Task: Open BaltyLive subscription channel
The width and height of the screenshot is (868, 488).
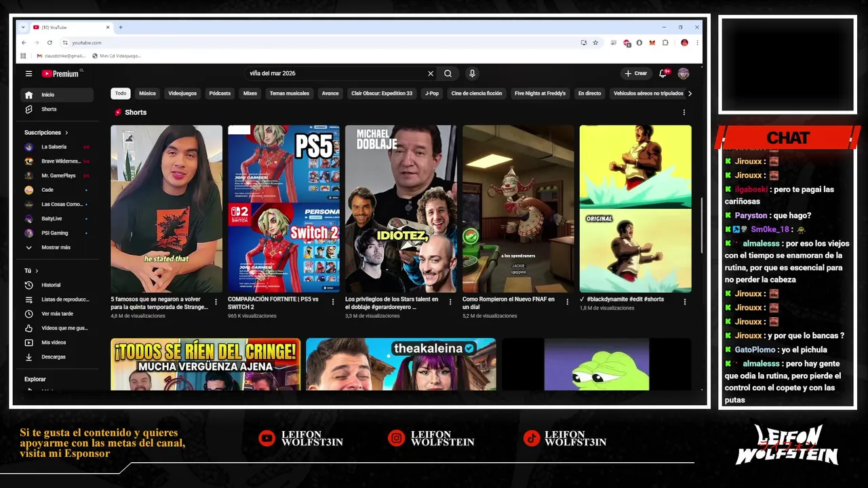Action: coord(57,219)
